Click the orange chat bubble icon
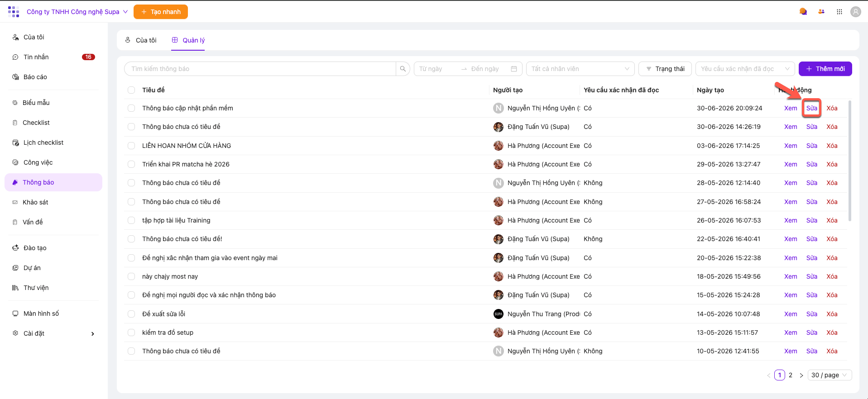The width and height of the screenshot is (868, 399). click(803, 12)
